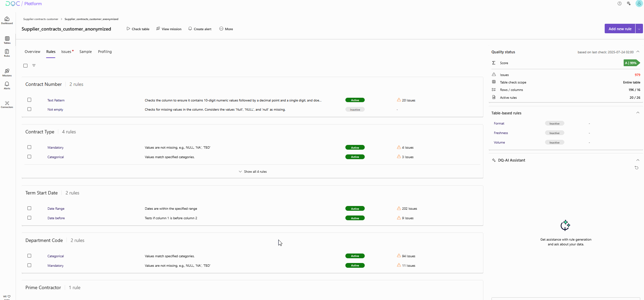The height and width of the screenshot is (300, 644).
Task: Check the Date before rule checkbox
Action: pyautogui.click(x=29, y=218)
